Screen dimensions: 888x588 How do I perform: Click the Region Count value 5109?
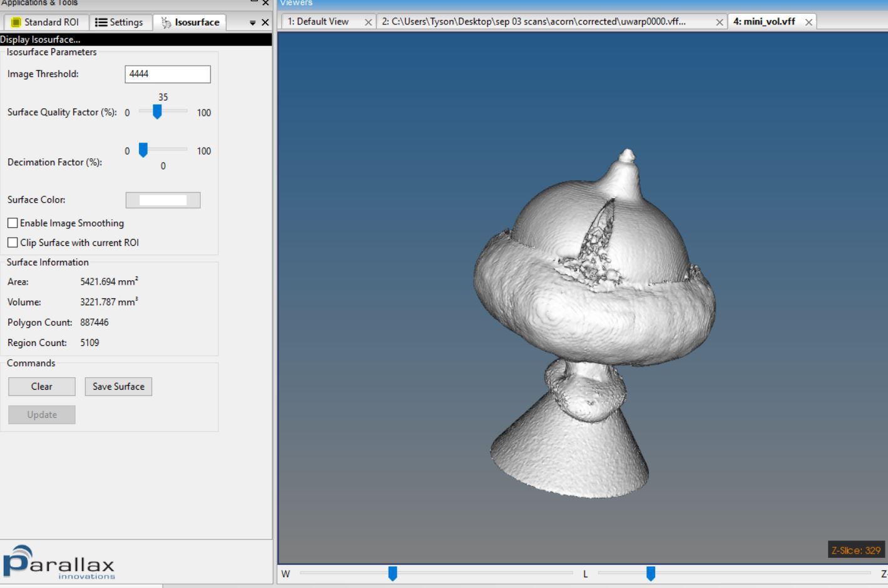[x=89, y=343]
